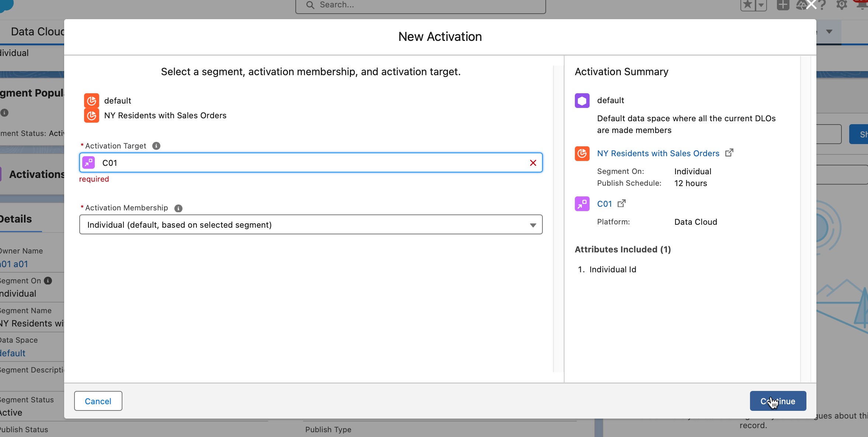Click the 'Default data space' description text
Viewport: 868px width, 437px height.
pos(686,125)
